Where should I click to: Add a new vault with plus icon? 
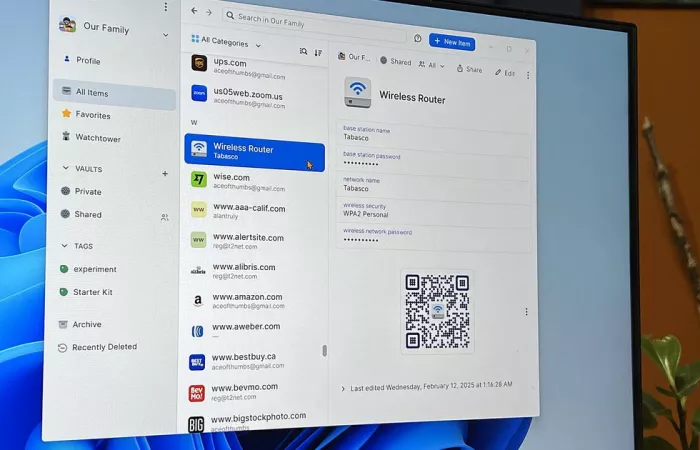tap(165, 174)
